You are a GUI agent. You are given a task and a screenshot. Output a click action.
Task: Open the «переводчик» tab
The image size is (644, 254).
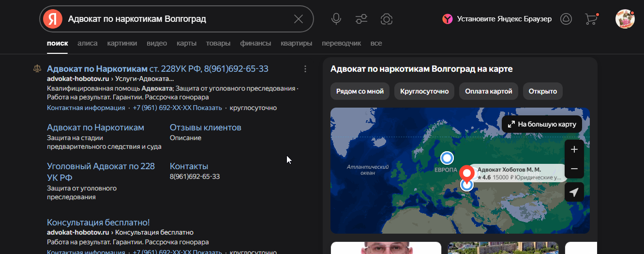point(341,43)
